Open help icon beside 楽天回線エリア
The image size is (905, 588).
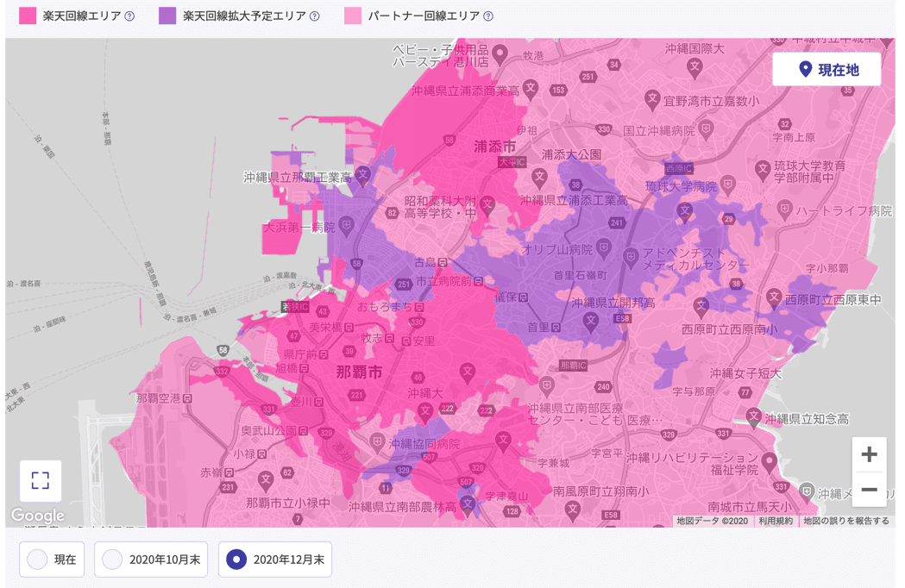pyautogui.click(x=129, y=16)
